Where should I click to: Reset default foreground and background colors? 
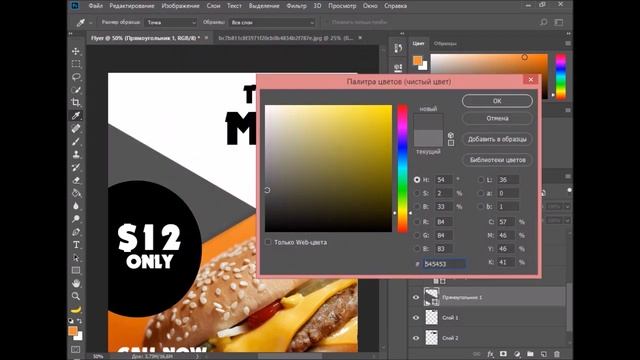(71, 321)
